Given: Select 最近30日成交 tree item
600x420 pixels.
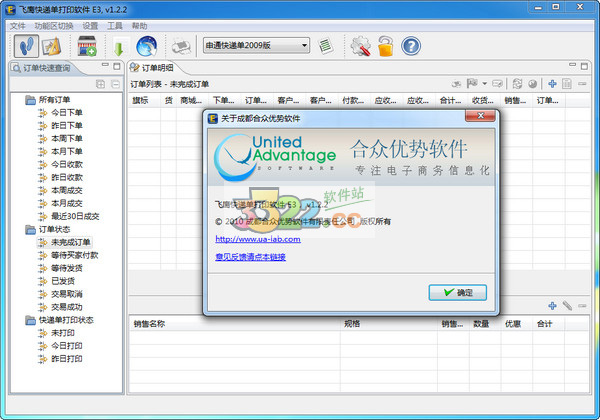Looking at the screenshot, I should point(68,217).
